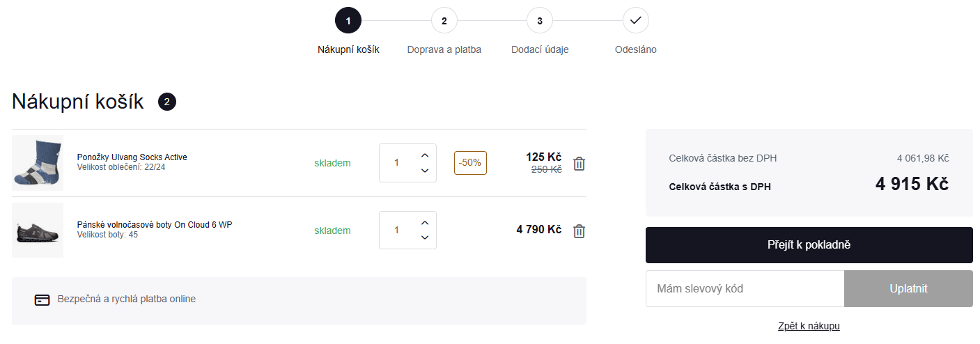The width and height of the screenshot is (980, 344).
Task: Open the On Cloud 6 WP shoe thumbnail
Action: 38,230
